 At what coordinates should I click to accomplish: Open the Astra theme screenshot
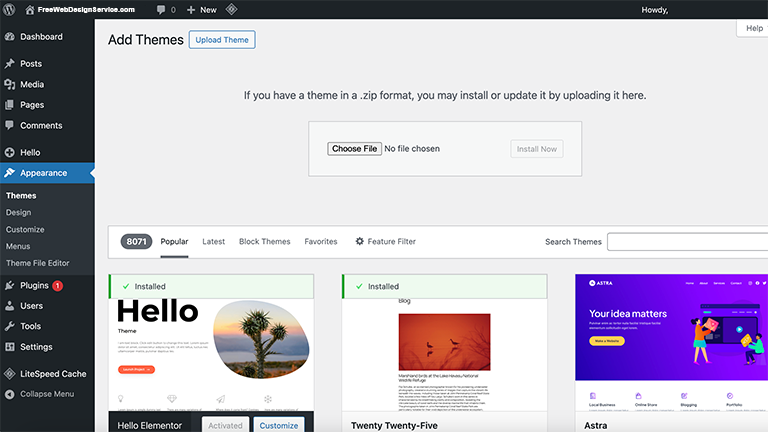coord(672,342)
